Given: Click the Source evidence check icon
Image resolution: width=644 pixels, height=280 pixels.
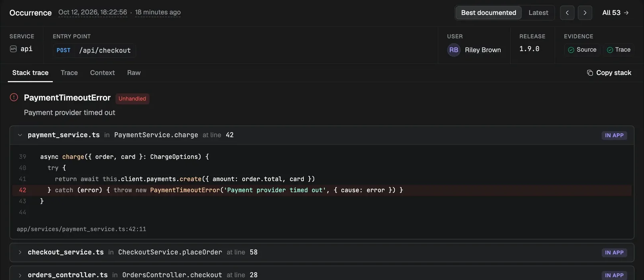Looking at the screenshot, I should click(x=571, y=50).
